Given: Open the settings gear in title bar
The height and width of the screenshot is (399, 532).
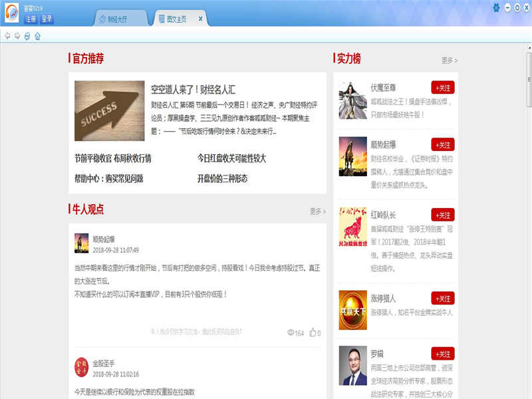Looking at the screenshot, I should [x=496, y=8].
